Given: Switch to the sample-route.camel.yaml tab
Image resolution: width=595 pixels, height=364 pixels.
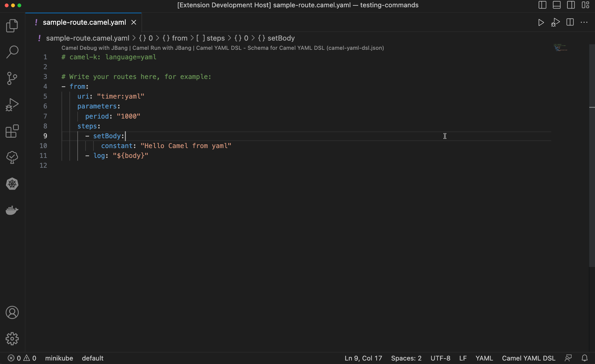Looking at the screenshot, I should 84,22.
